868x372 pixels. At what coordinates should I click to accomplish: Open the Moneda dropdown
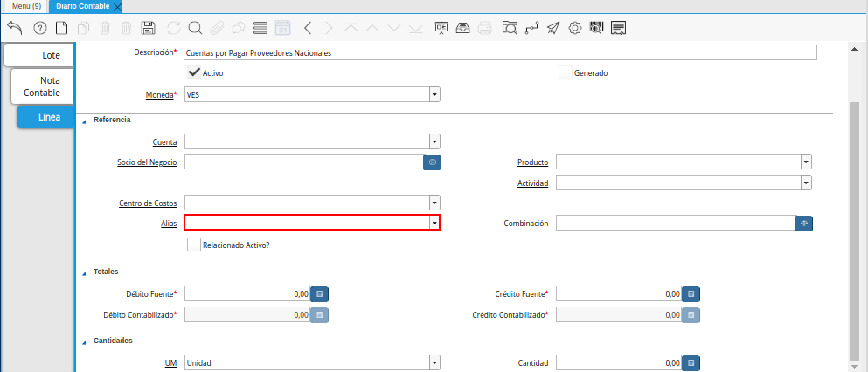[x=434, y=94]
